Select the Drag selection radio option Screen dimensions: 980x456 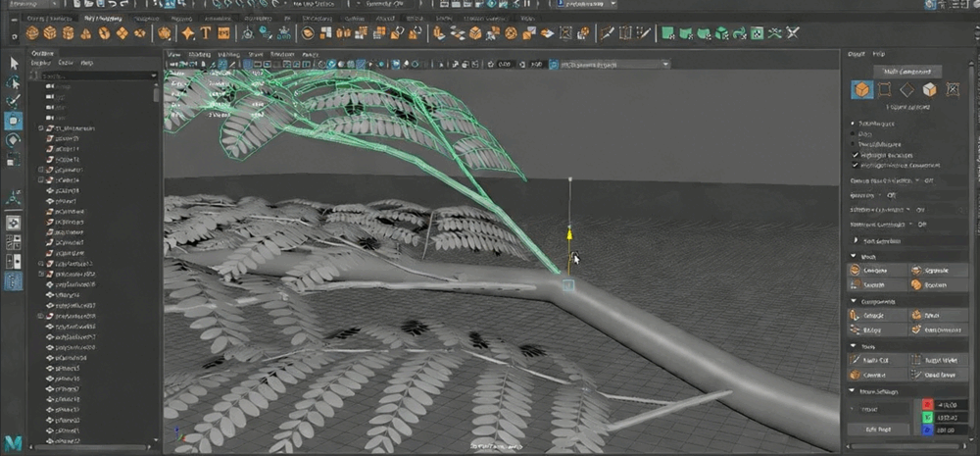[x=855, y=134]
